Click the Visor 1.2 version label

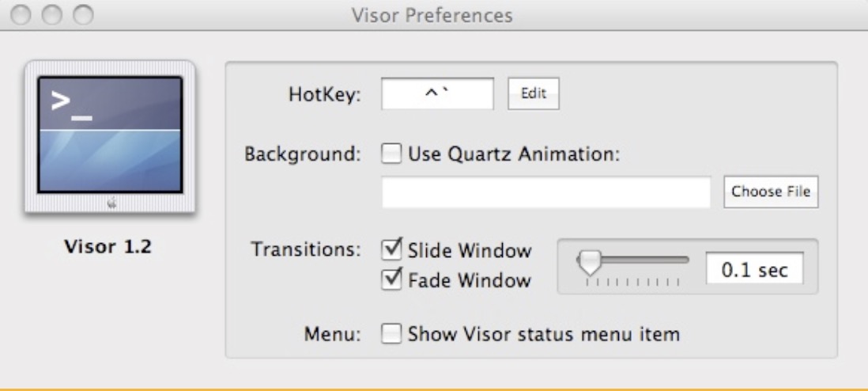tap(108, 246)
